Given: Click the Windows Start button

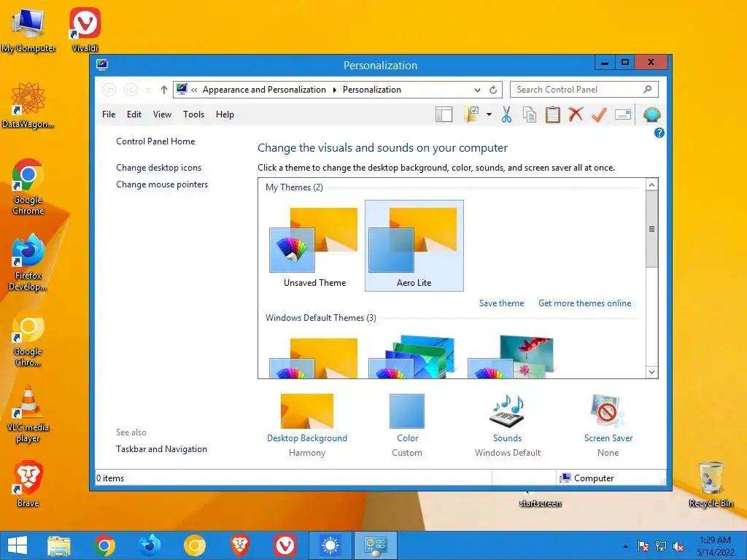Looking at the screenshot, I should pyautogui.click(x=18, y=545).
